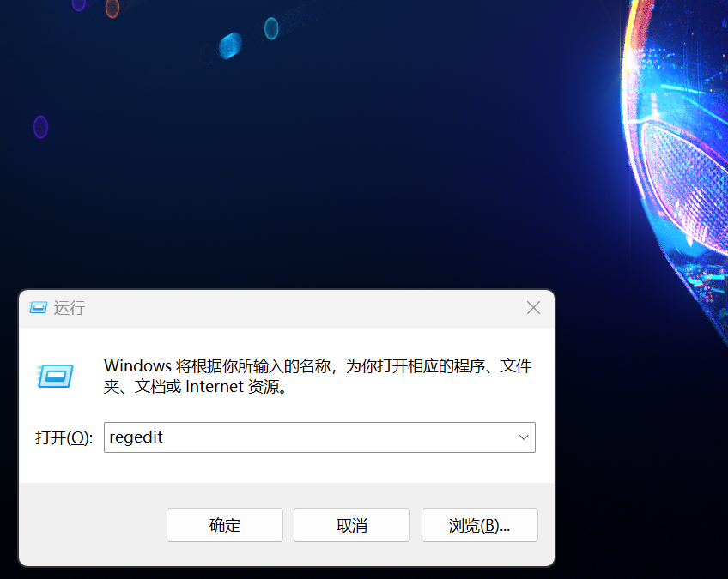Click the typed text regedit

coord(136,437)
